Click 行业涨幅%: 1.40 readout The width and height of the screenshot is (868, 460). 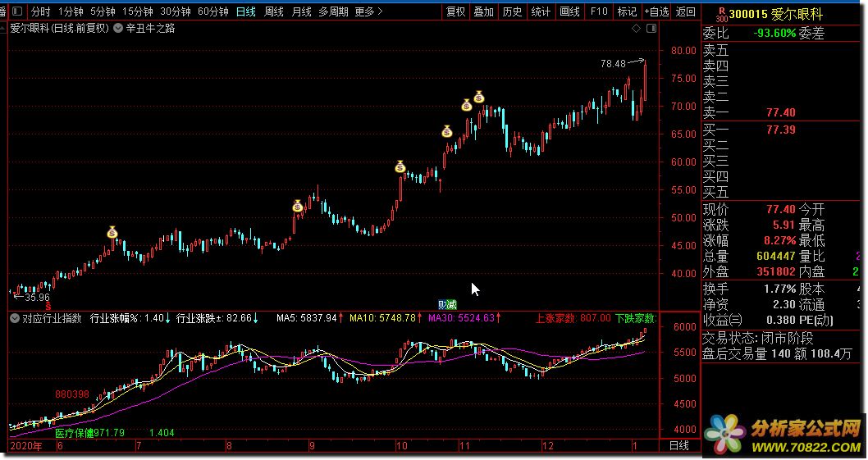(x=127, y=318)
